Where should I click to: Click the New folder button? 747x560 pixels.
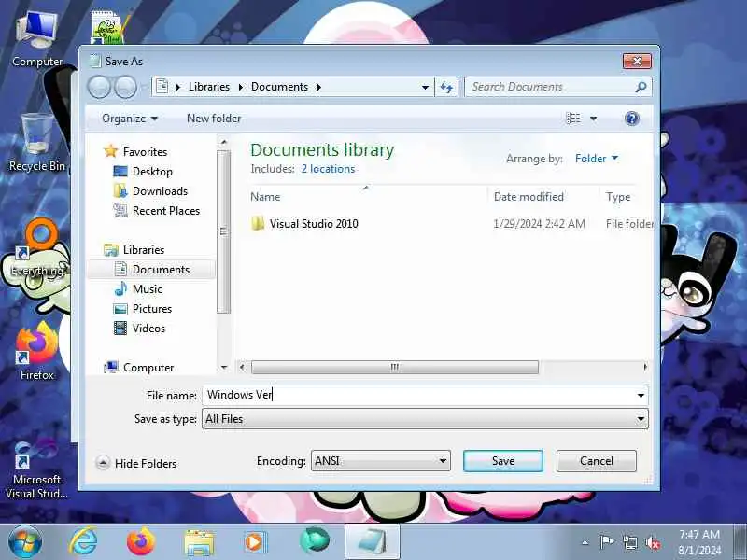(x=214, y=119)
